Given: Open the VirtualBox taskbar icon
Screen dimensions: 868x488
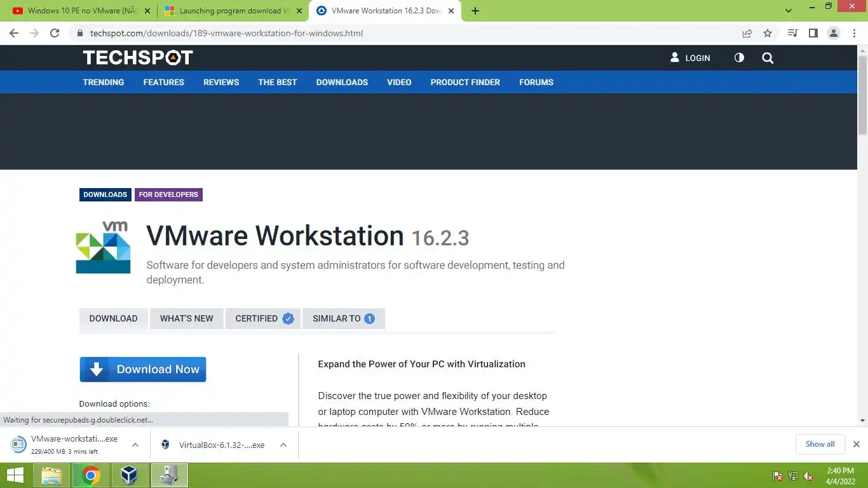Looking at the screenshot, I should [x=130, y=475].
